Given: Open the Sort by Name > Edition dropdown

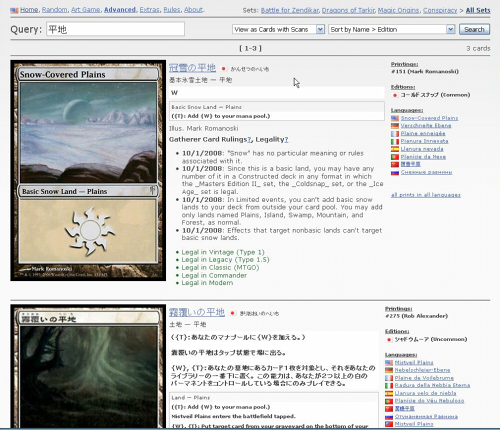Looking at the screenshot, I should pyautogui.click(x=392, y=29).
